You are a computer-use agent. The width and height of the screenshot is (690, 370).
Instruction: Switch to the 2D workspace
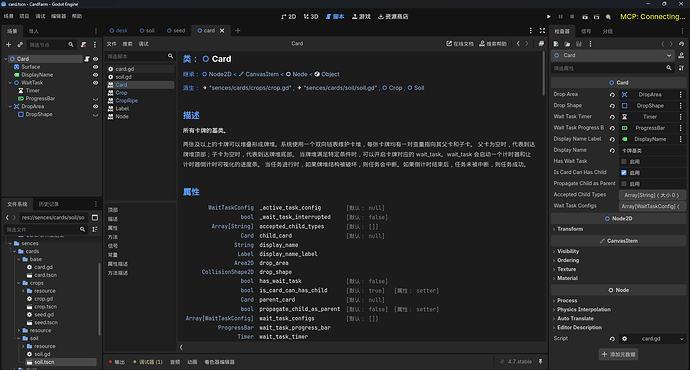point(288,17)
